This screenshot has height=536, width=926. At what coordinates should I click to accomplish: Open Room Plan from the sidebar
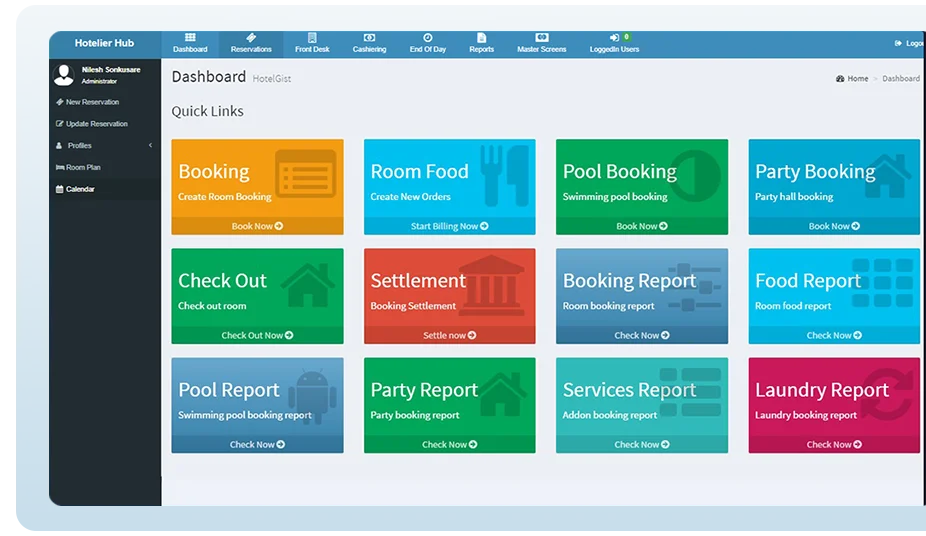click(83, 168)
